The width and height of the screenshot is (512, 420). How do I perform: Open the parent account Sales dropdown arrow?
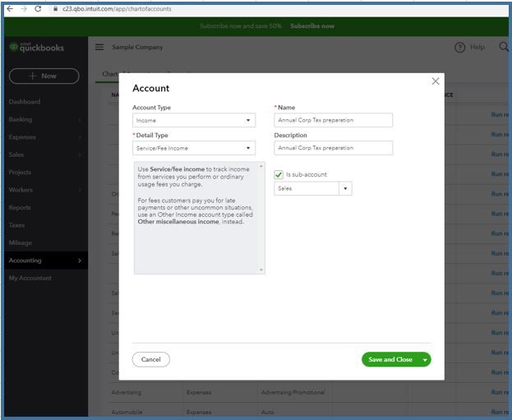345,188
